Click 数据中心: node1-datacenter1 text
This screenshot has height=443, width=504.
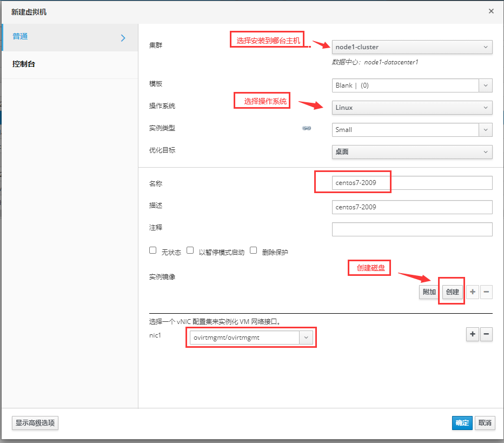pyautogui.click(x=375, y=62)
